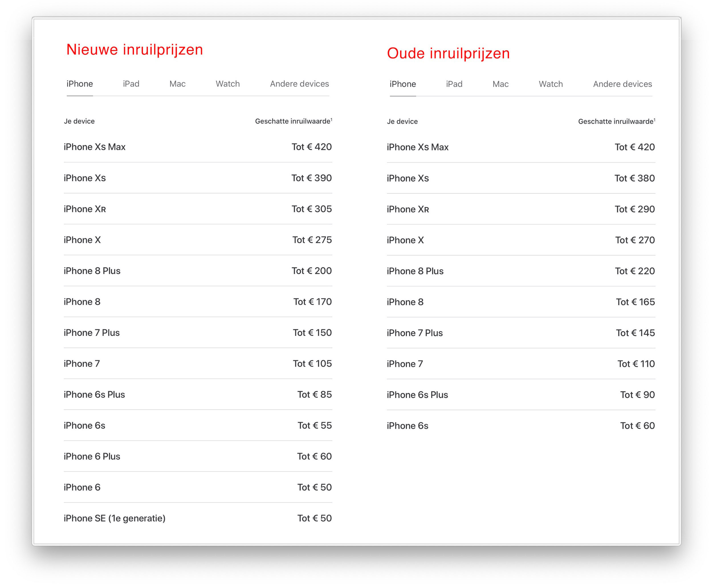Click iPhone 8 Plus in old prices list
713x588 pixels.
[x=415, y=271]
